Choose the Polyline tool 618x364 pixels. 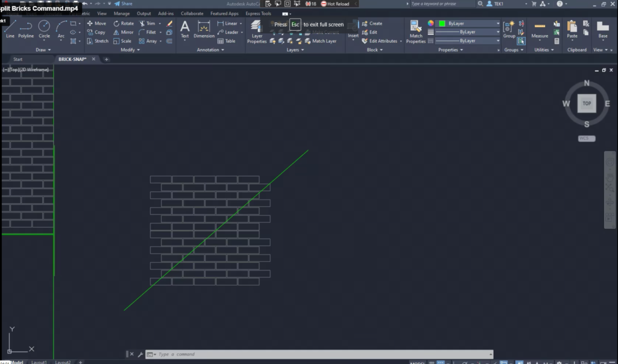(x=26, y=29)
